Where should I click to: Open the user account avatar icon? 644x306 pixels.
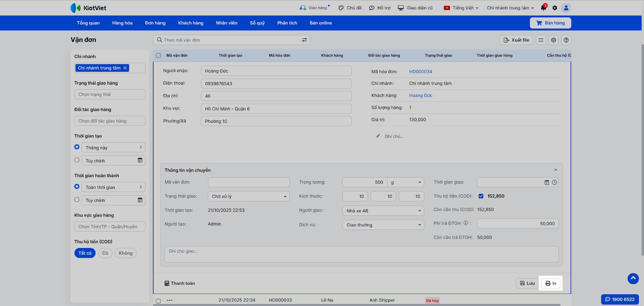pos(566,8)
